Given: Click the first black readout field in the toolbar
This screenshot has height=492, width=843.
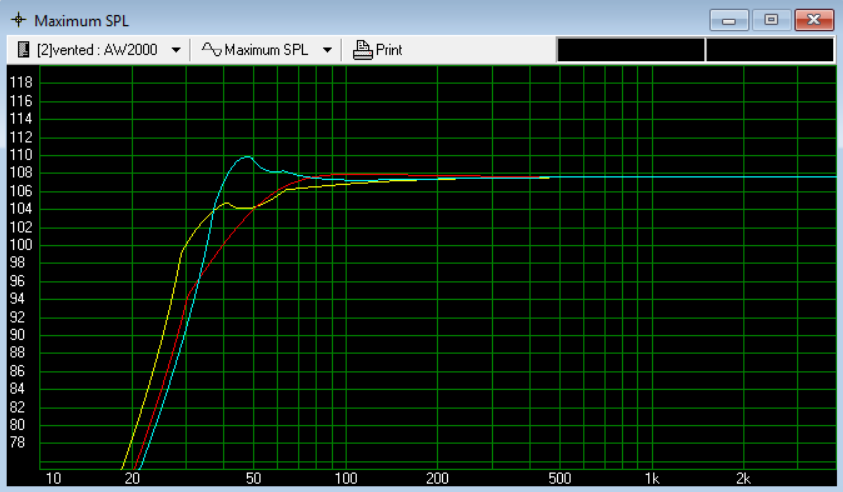Looking at the screenshot, I should click(x=631, y=50).
